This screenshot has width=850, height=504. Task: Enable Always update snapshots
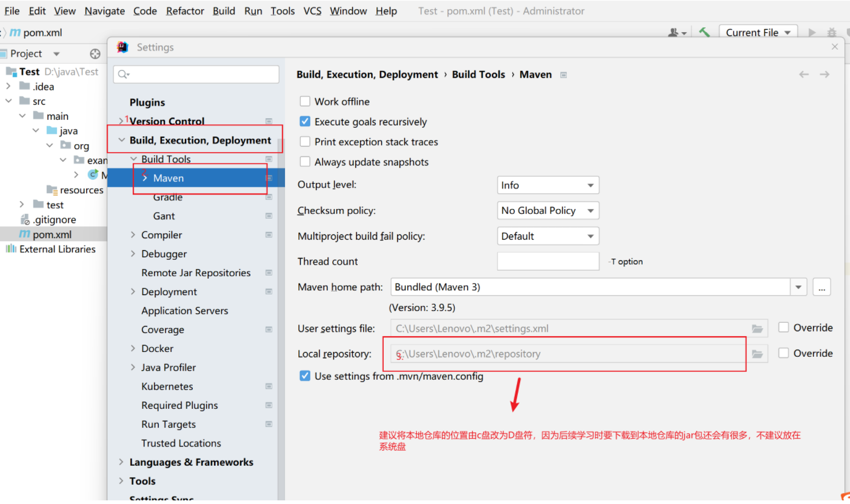[x=305, y=162]
